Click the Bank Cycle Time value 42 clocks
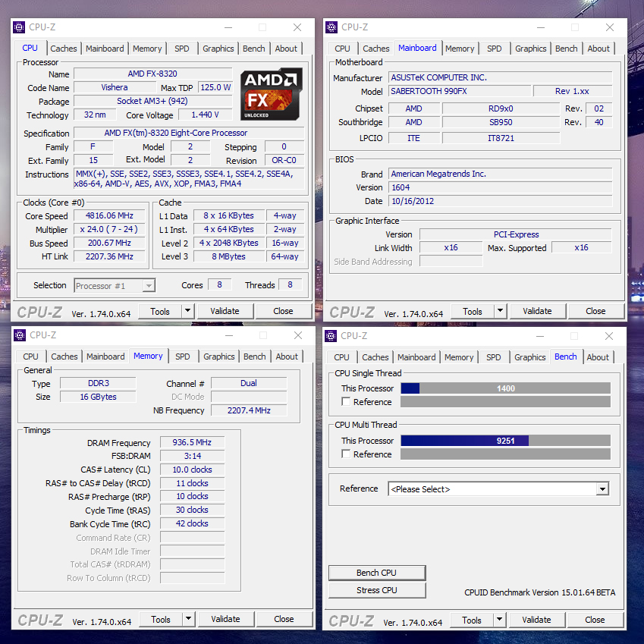 click(x=192, y=523)
